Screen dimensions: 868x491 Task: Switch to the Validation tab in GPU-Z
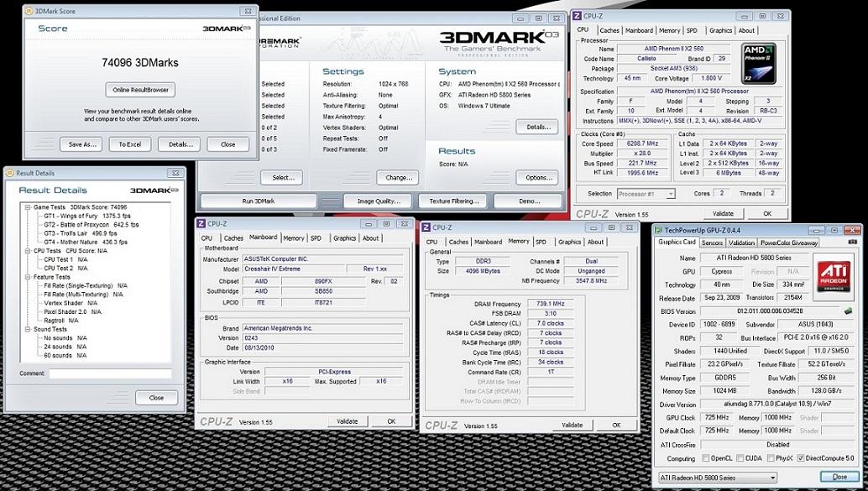tap(742, 243)
